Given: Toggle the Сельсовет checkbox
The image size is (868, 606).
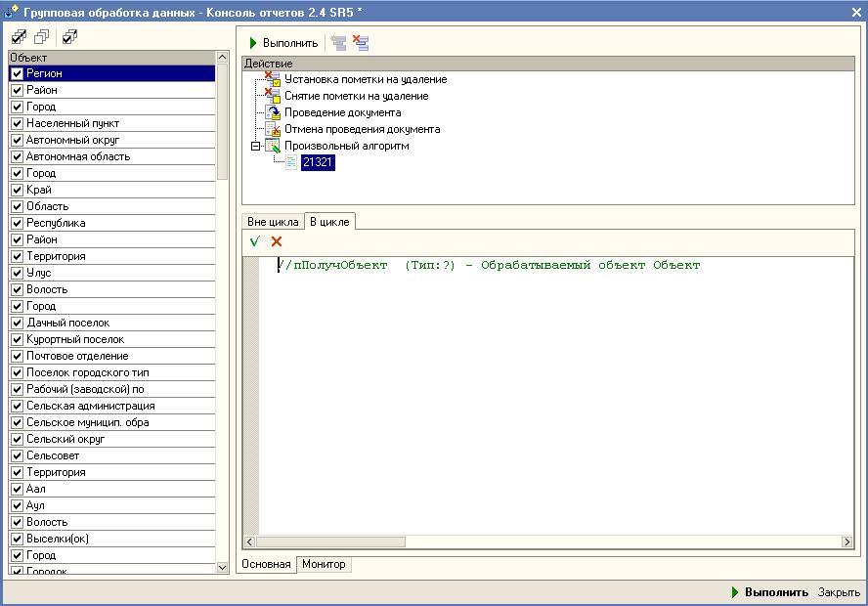Looking at the screenshot, I should [x=18, y=455].
